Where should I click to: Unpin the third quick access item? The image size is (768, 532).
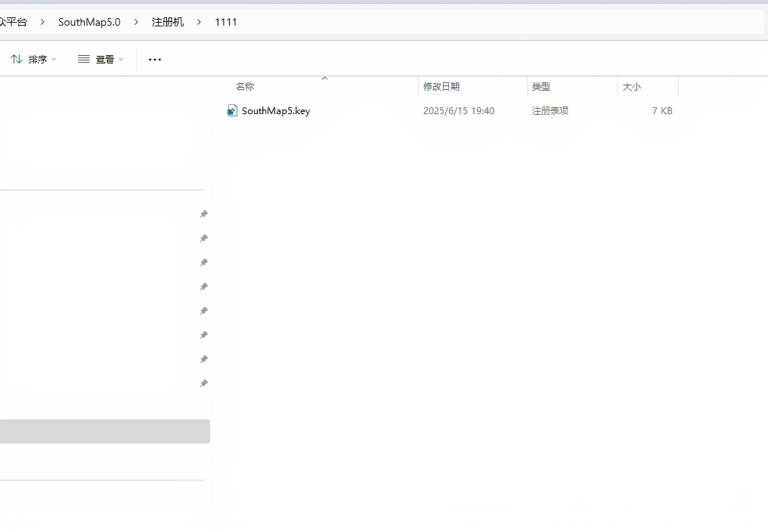[x=203, y=262]
